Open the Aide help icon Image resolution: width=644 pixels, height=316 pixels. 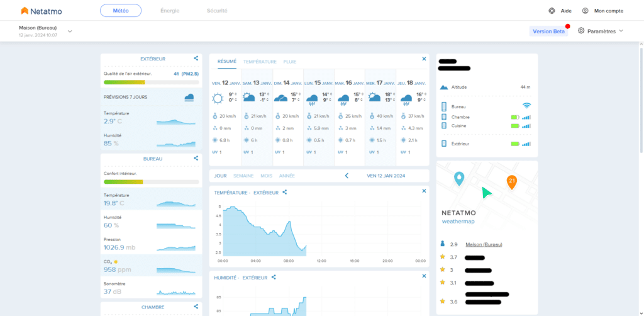552,11
